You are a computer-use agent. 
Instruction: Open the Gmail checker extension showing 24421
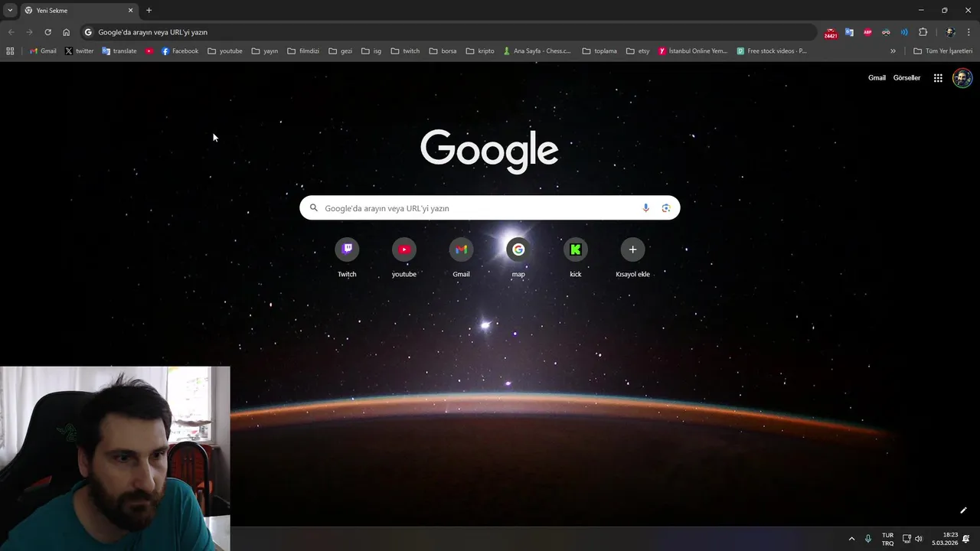831,33
